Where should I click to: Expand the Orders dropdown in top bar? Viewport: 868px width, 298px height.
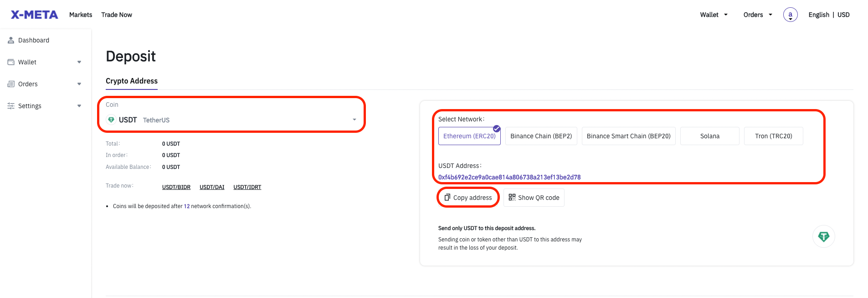[757, 15]
